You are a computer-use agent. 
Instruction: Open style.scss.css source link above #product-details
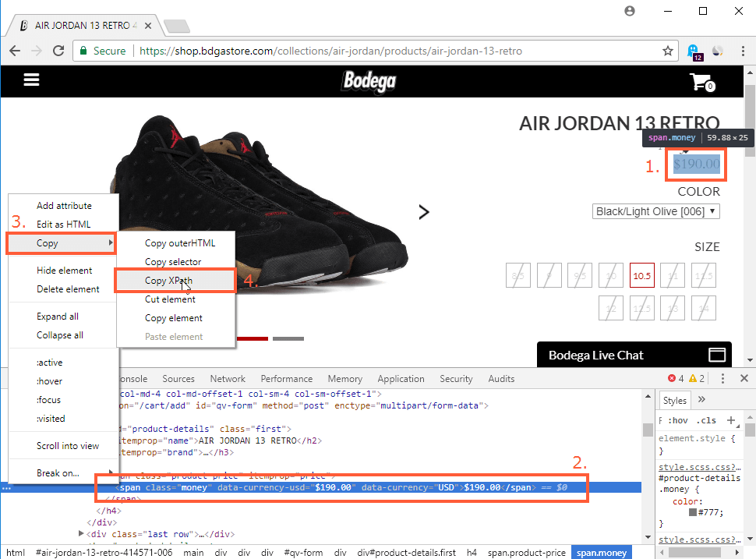(x=699, y=467)
